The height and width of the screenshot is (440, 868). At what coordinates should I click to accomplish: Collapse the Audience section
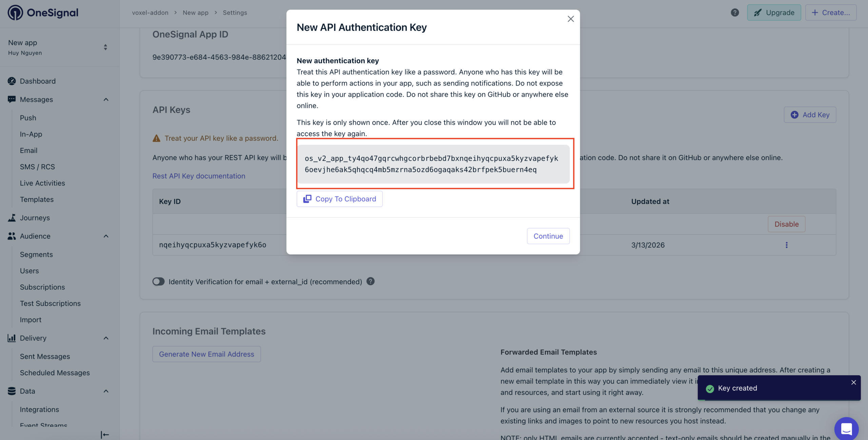pyautogui.click(x=106, y=236)
